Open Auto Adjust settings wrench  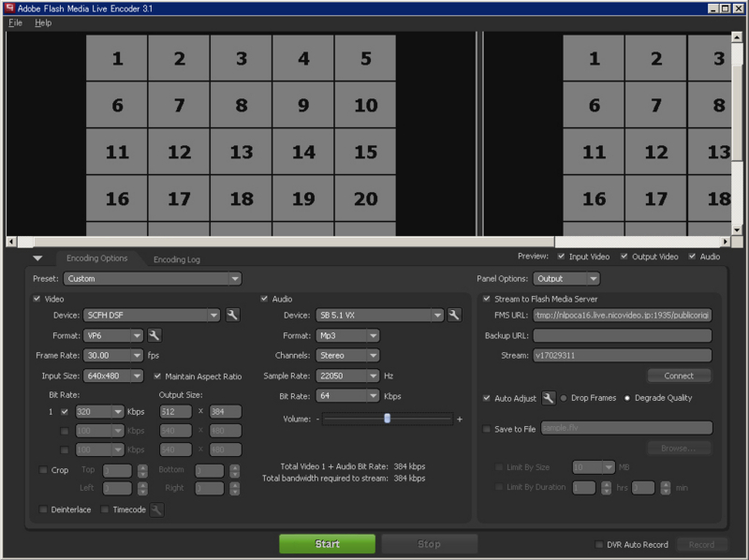549,398
